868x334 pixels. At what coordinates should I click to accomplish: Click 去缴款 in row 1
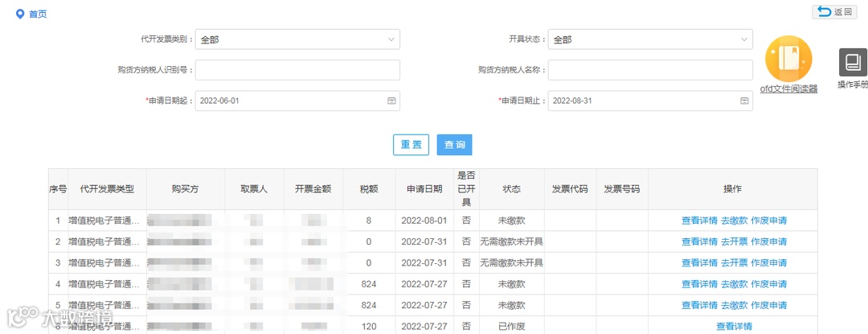(x=734, y=221)
